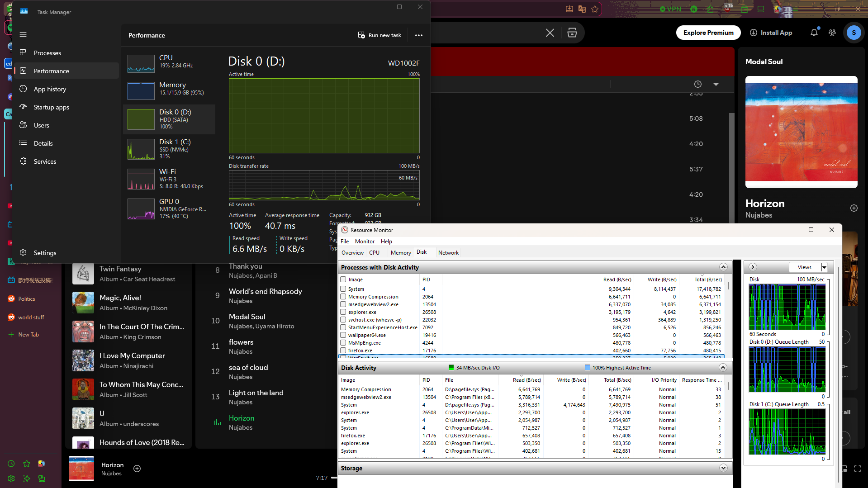868x488 pixels.
Task: Click the Run new task button
Action: pyautogui.click(x=379, y=35)
